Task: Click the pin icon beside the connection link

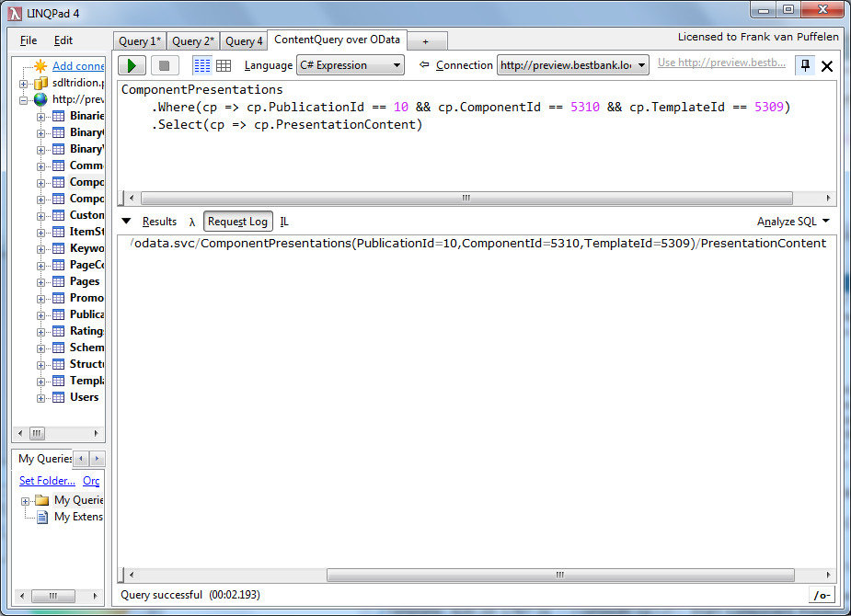Action: click(x=805, y=65)
